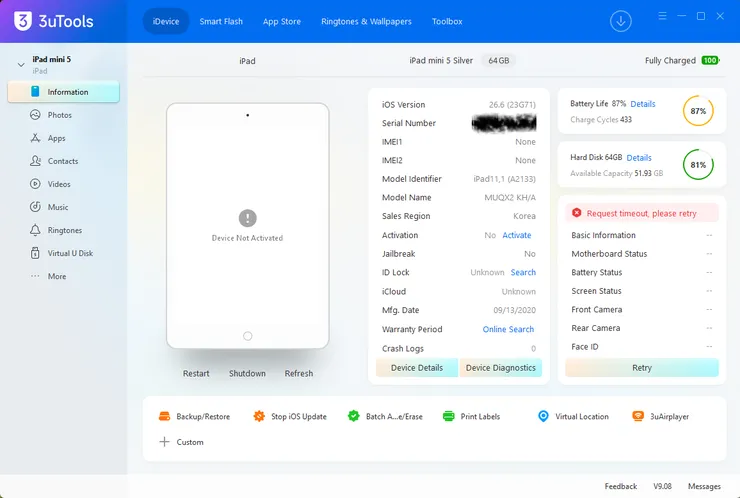Click the Device Details button
This screenshot has height=498, width=740.
[417, 368]
